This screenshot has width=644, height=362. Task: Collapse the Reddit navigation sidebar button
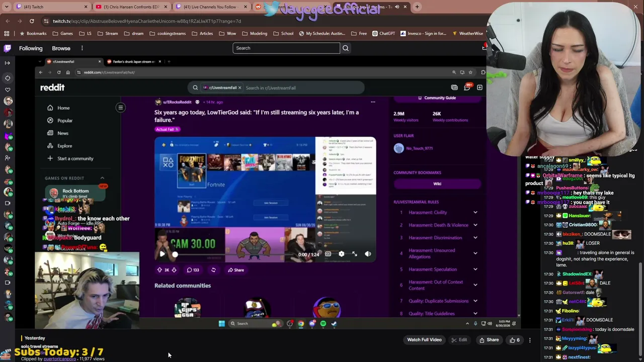tap(121, 108)
